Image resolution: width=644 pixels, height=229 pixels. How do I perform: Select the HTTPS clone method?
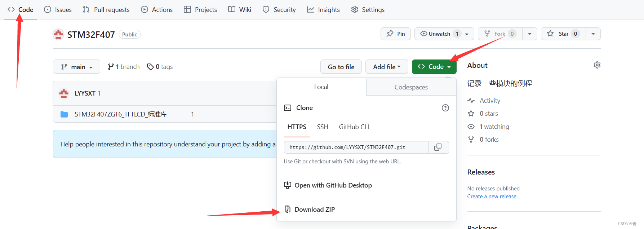(x=297, y=127)
